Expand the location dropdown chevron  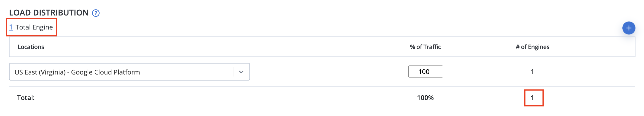point(241,72)
